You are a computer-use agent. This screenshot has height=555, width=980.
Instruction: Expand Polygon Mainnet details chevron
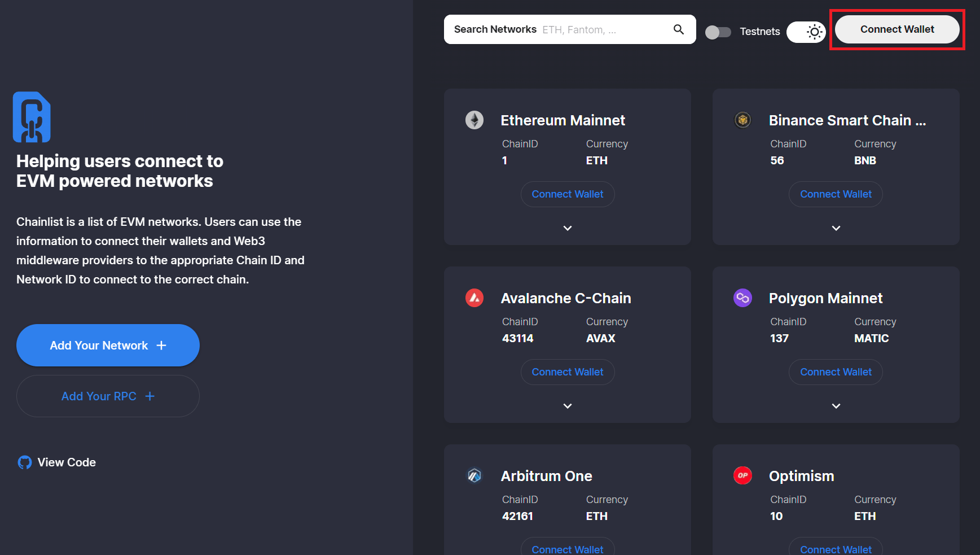[x=836, y=406]
